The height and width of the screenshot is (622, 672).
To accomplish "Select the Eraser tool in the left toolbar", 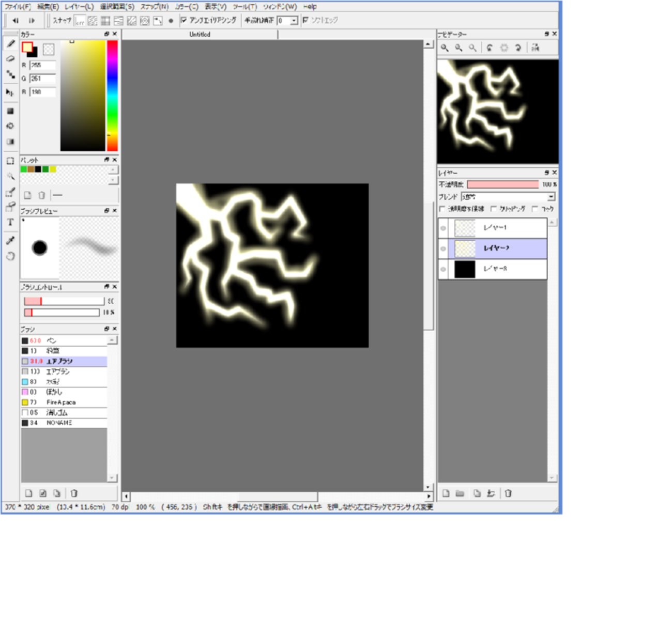I will (10, 59).
